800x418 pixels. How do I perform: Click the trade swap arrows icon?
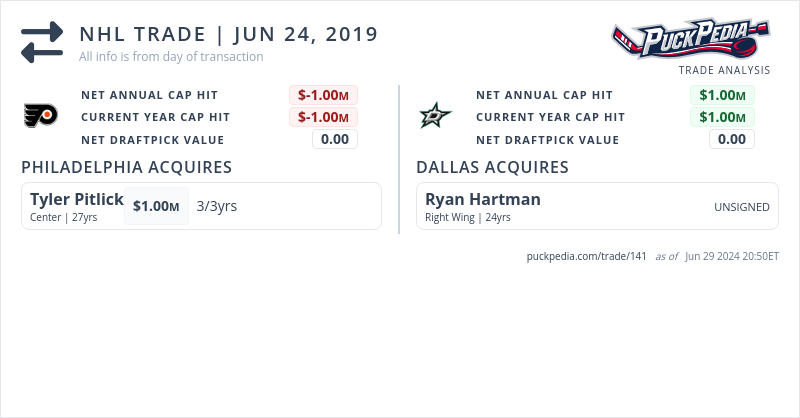click(x=42, y=42)
